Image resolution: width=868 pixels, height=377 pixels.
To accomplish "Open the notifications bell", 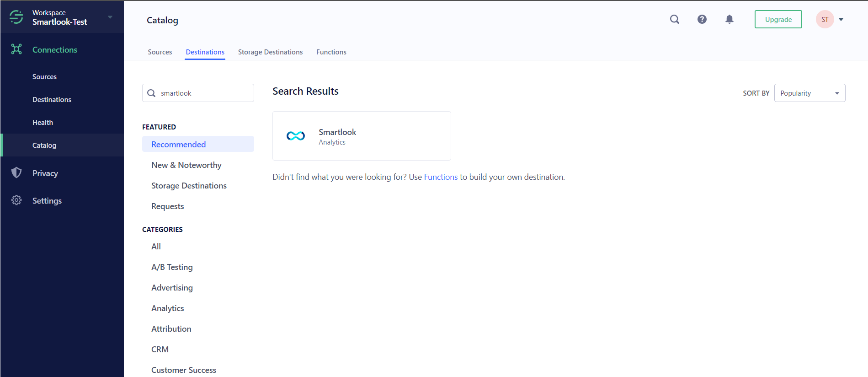I will [x=730, y=19].
